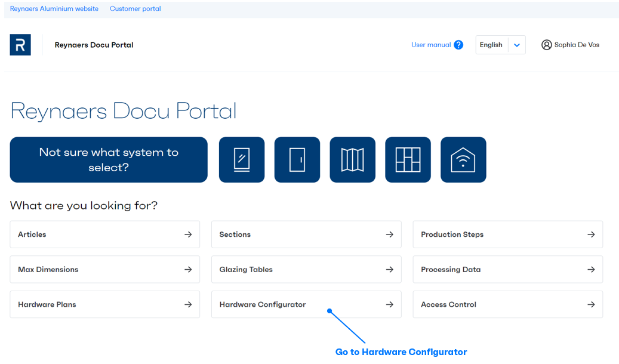Click 'Not sure what system to select?' button
The width and height of the screenshot is (619, 364).
pyautogui.click(x=109, y=159)
